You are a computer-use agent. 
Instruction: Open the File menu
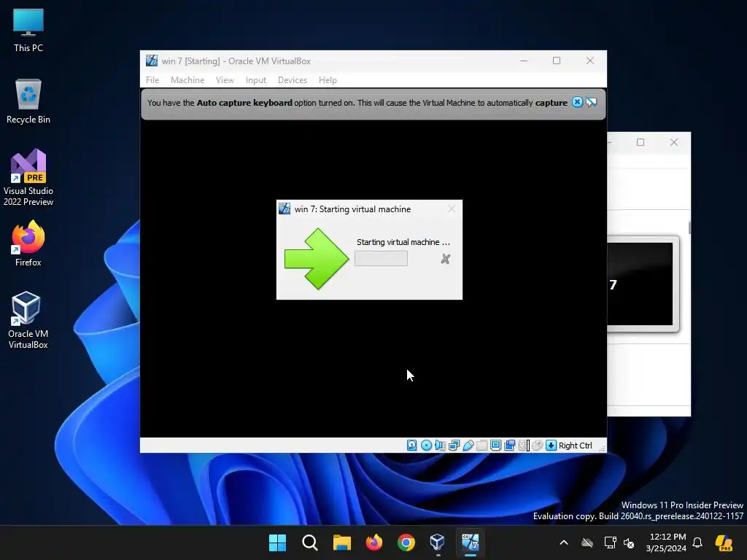tap(152, 80)
